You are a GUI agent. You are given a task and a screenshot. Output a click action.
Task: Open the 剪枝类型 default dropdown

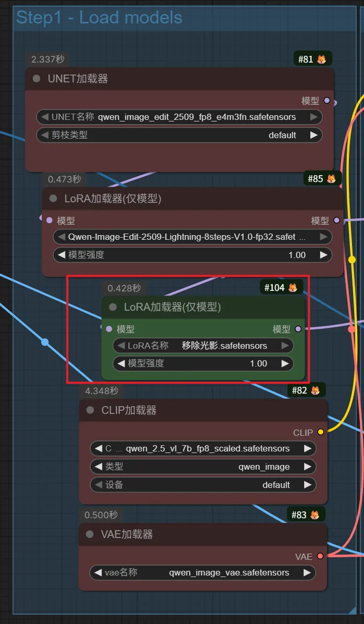coord(179,135)
